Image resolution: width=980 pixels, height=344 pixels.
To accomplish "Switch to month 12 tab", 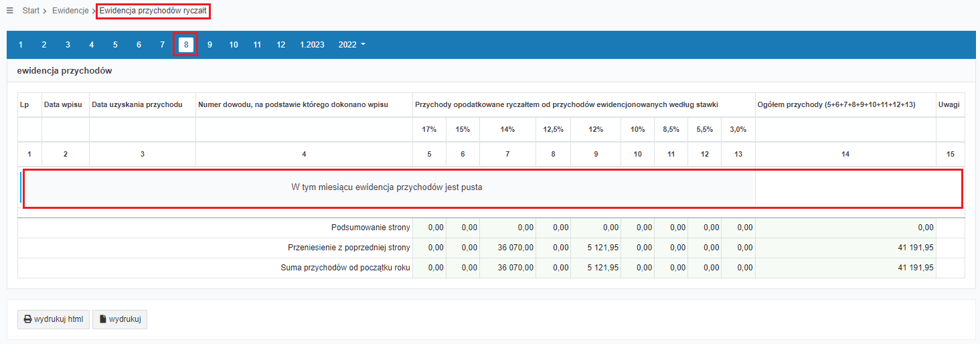I will [x=281, y=45].
